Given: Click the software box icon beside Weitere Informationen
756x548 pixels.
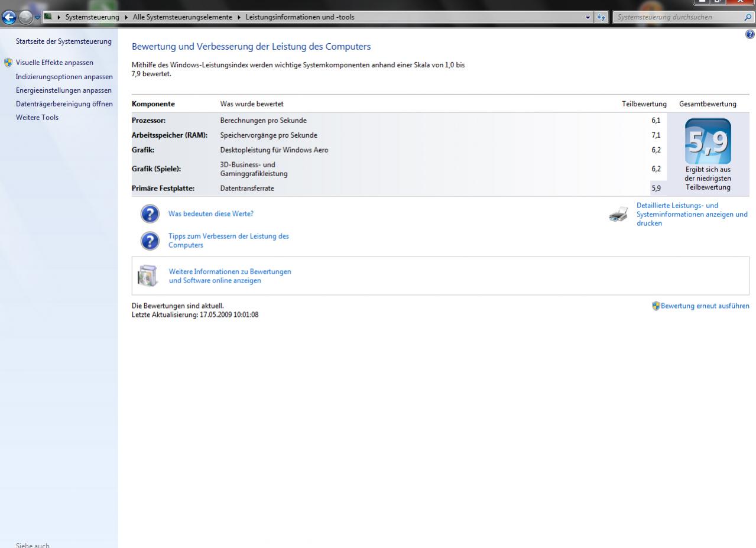Looking at the screenshot, I should pyautogui.click(x=148, y=276).
